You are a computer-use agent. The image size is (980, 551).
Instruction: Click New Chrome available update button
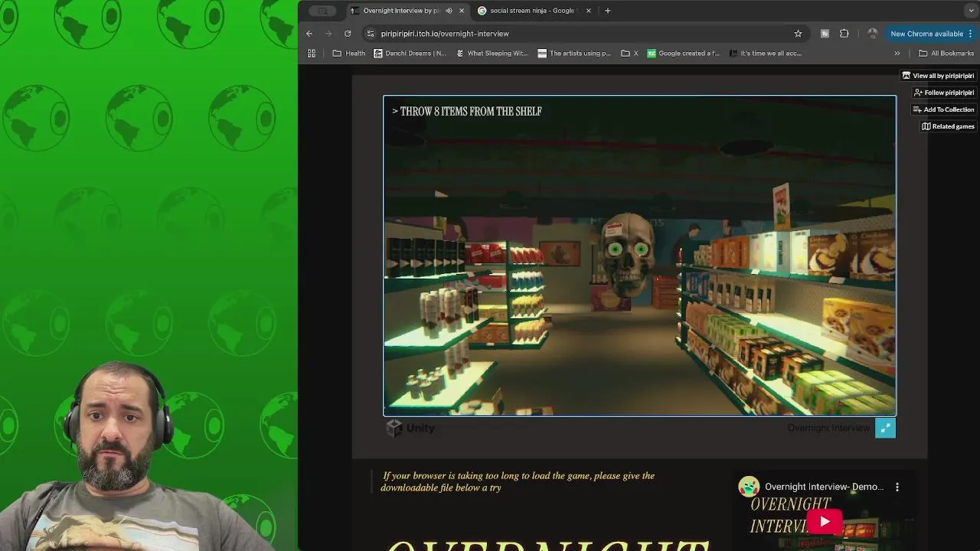coord(926,34)
